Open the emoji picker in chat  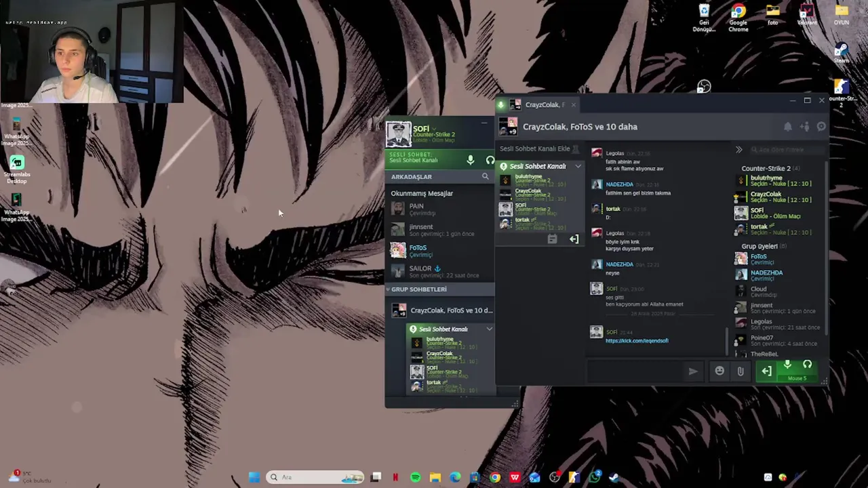(x=719, y=371)
